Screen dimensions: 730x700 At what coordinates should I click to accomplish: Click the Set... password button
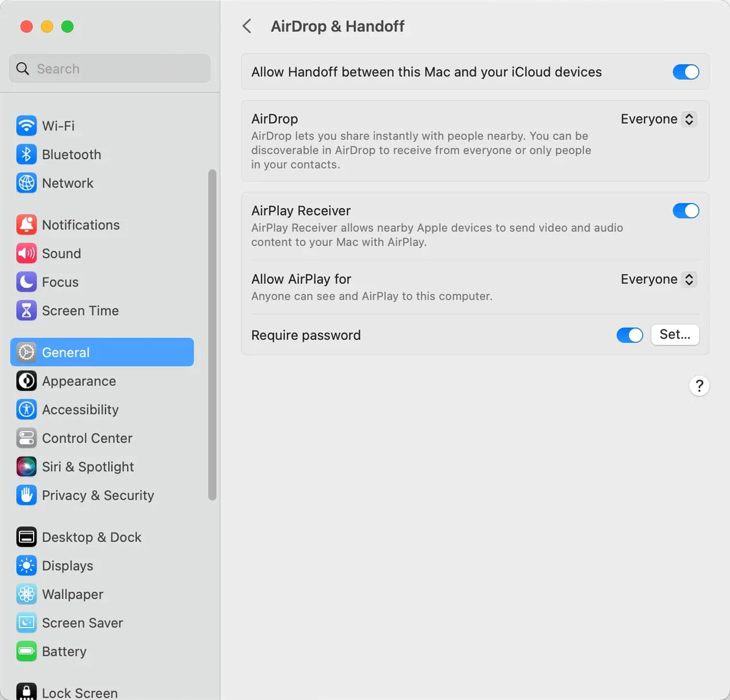click(675, 335)
